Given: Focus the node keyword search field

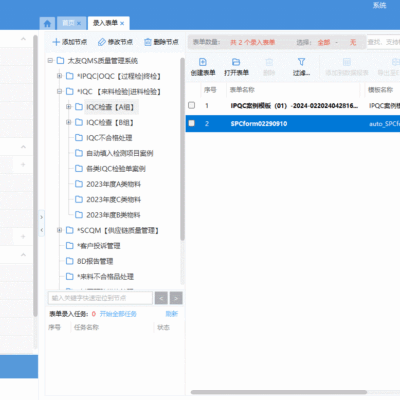Looking at the screenshot, I should coord(100,298).
